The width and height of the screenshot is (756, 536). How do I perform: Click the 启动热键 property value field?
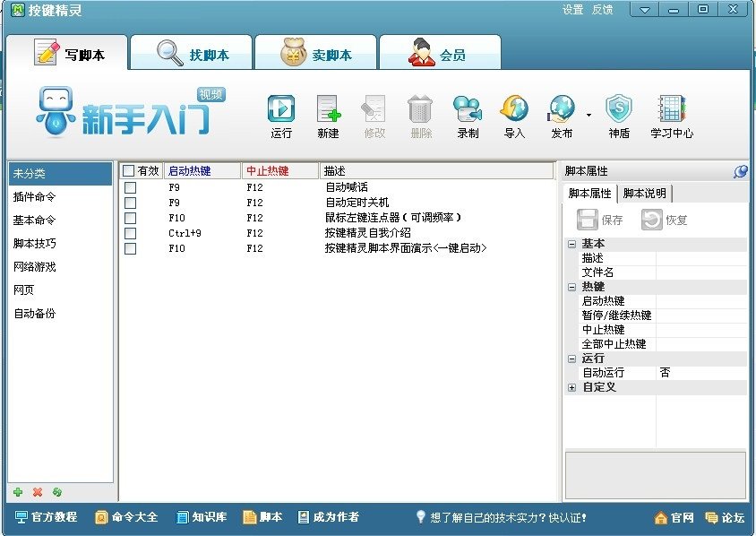coord(701,301)
